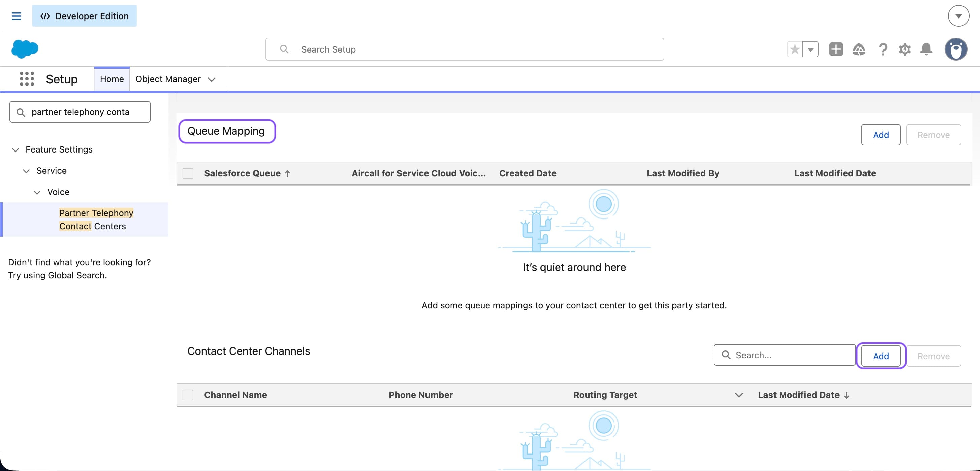Open Partner Telephony Contact Centers
Screen dimensions: 980x471
[96, 220]
